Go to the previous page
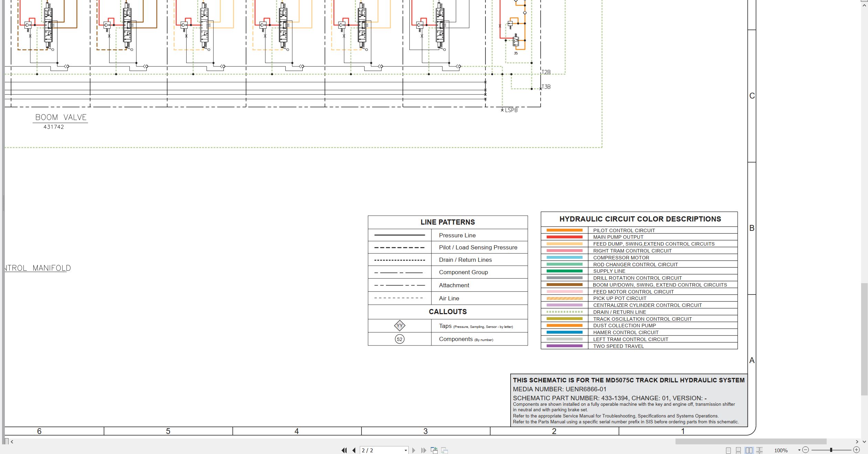Image resolution: width=868 pixels, height=454 pixels. [x=354, y=450]
